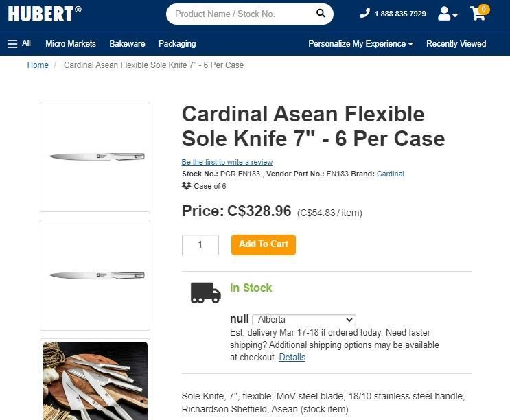Click the search magnifier icon

(321, 14)
